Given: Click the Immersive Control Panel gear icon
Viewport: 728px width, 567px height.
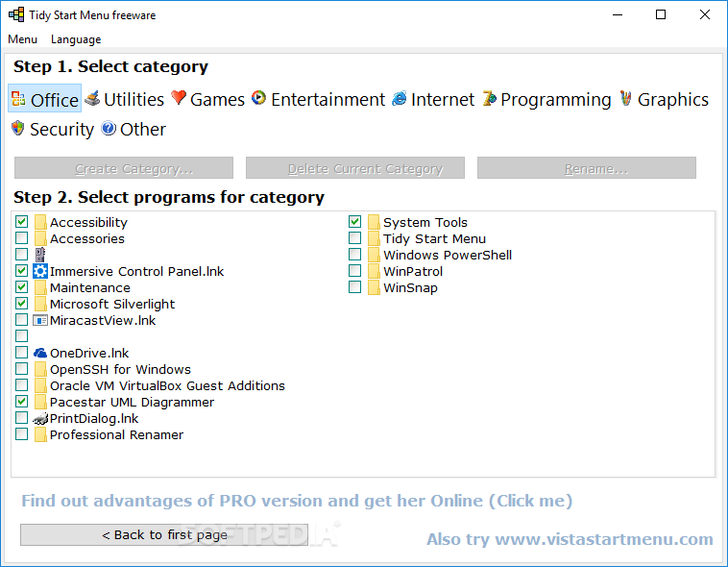Looking at the screenshot, I should click(x=40, y=271).
